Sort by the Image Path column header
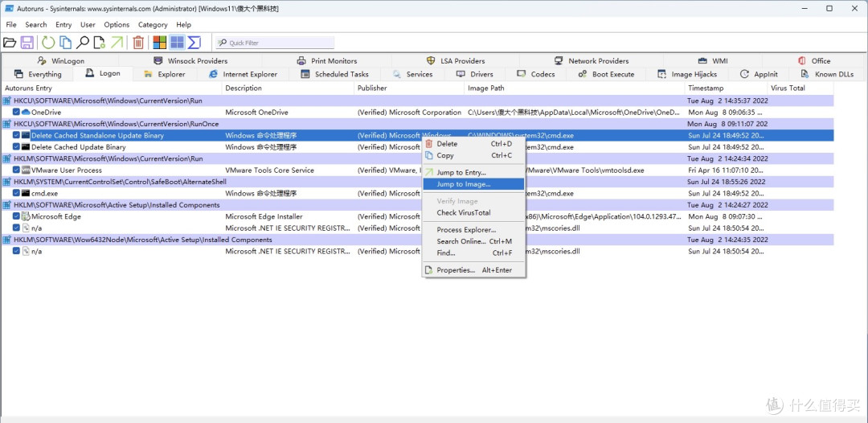The image size is (868, 423). (x=575, y=88)
